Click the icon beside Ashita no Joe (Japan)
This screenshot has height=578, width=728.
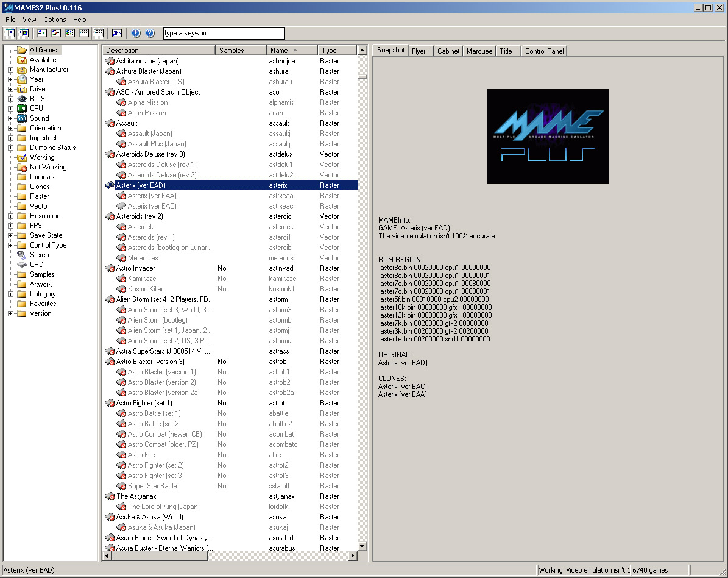(x=110, y=61)
